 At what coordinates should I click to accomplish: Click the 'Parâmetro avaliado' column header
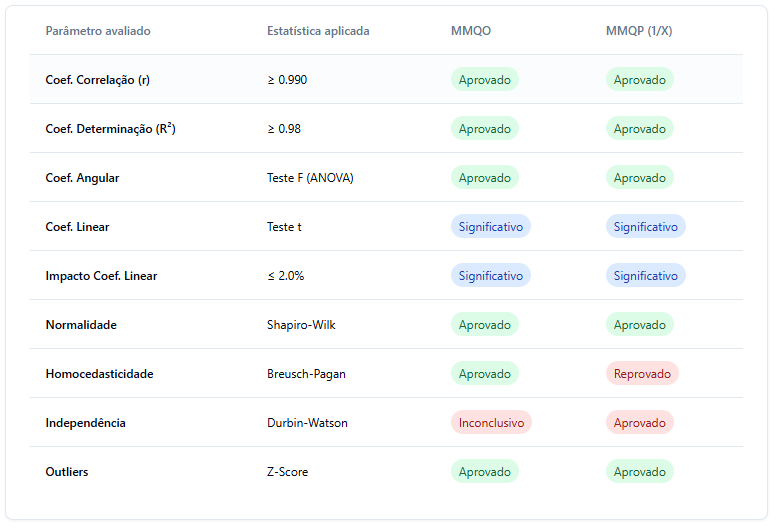pyautogui.click(x=98, y=31)
